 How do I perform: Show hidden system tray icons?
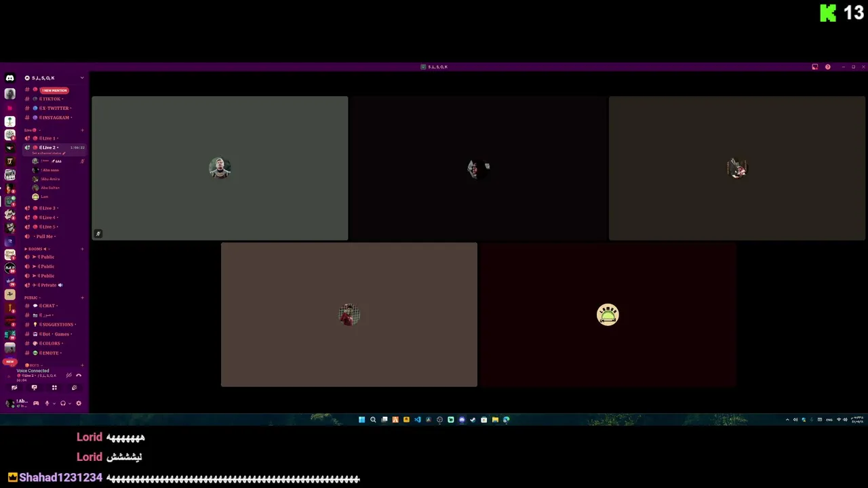click(x=787, y=420)
